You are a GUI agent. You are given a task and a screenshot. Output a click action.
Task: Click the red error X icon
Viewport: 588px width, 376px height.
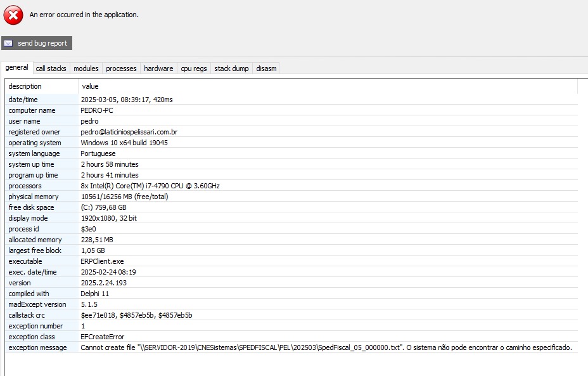[x=13, y=15]
